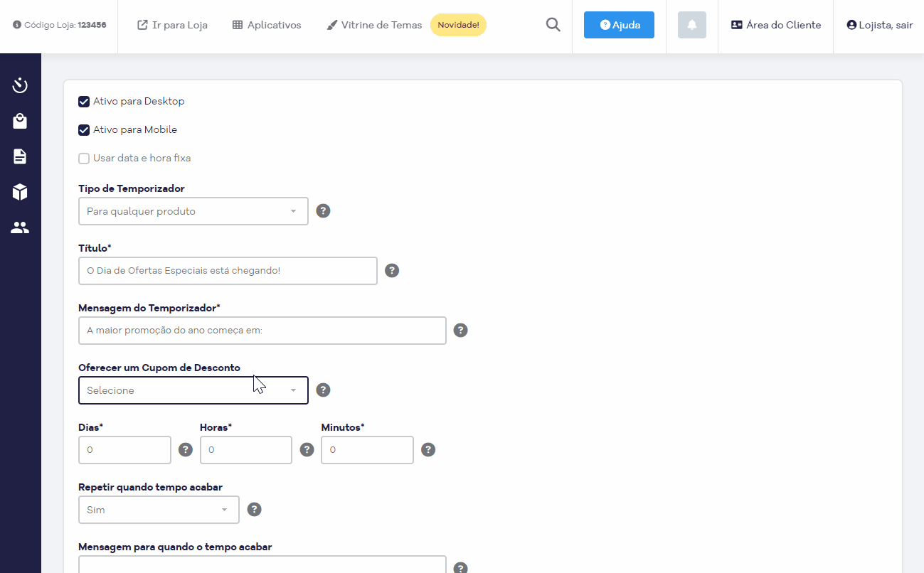This screenshot has width=924, height=573.
Task: Open the timer icon in the sidebar
Action: [20, 85]
